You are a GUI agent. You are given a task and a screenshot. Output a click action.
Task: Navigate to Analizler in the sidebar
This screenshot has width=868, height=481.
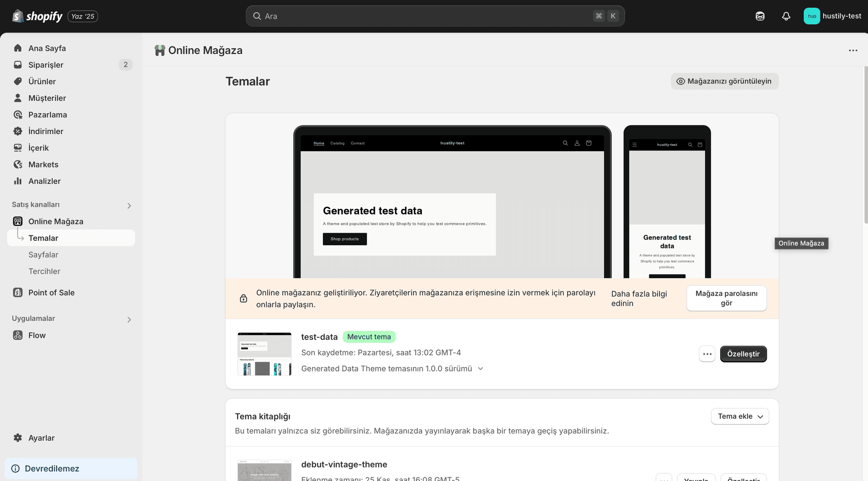pyautogui.click(x=71, y=181)
